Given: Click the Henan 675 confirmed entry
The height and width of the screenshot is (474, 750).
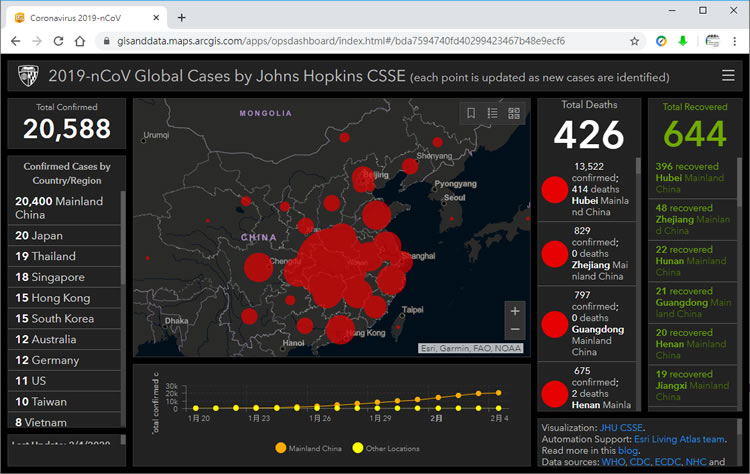Looking at the screenshot, I should 586,387.
